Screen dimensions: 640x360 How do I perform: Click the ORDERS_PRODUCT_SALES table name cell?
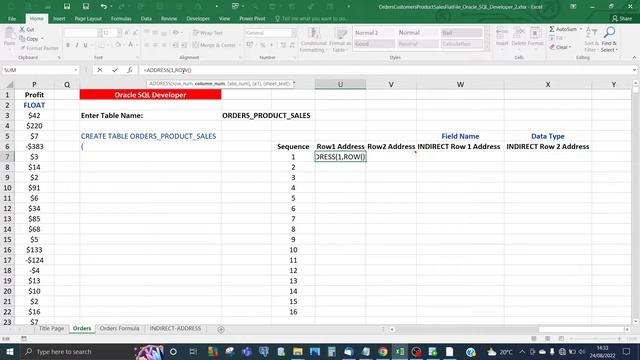click(267, 116)
